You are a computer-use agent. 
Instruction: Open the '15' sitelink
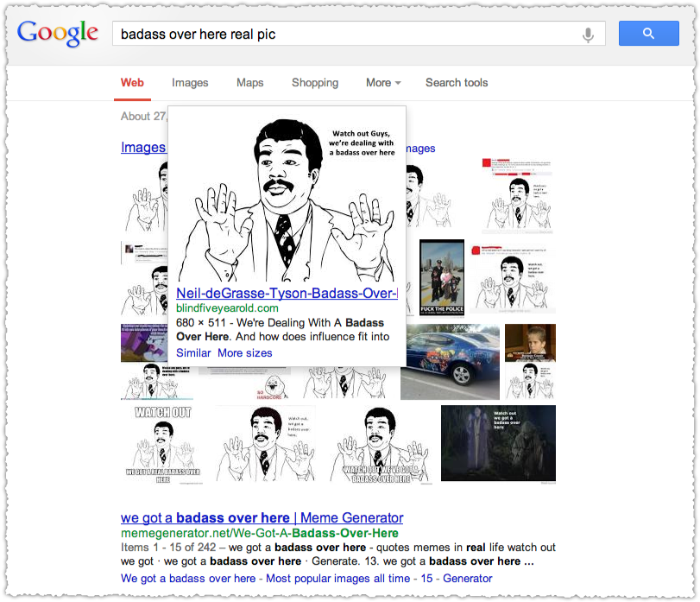[426, 579]
